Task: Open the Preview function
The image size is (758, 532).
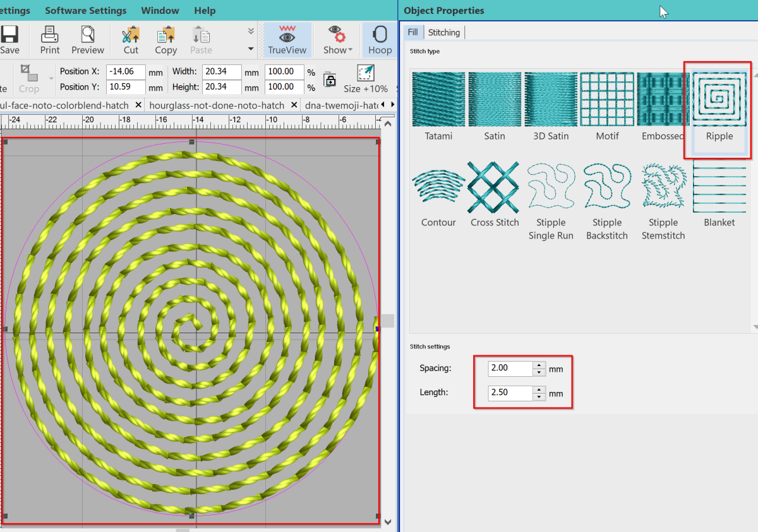Action: point(88,40)
